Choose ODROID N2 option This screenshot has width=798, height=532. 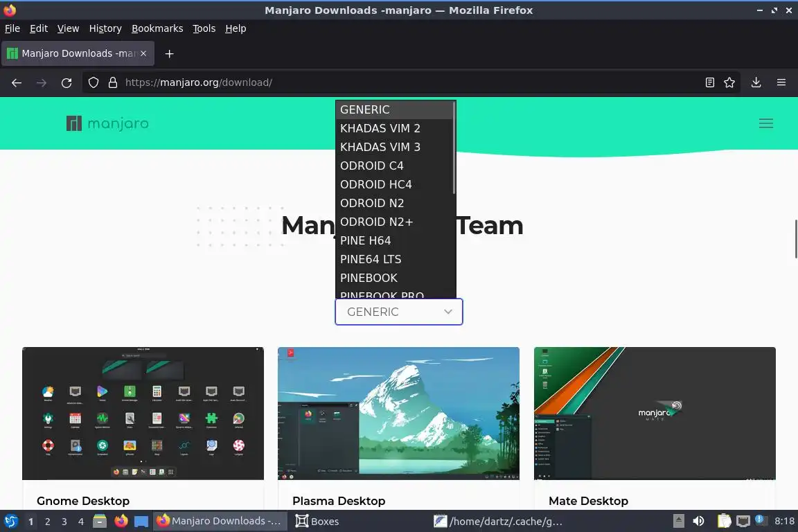[394, 203]
